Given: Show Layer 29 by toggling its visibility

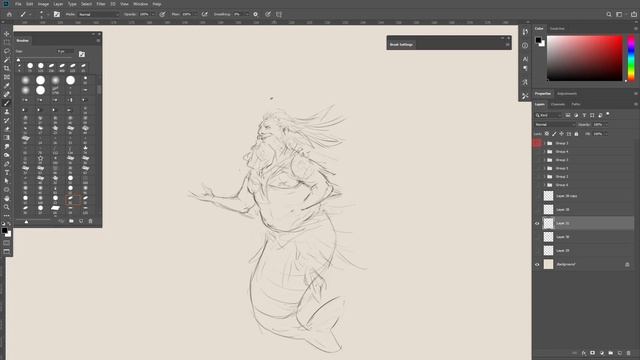Looking at the screenshot, I should 537,251.
